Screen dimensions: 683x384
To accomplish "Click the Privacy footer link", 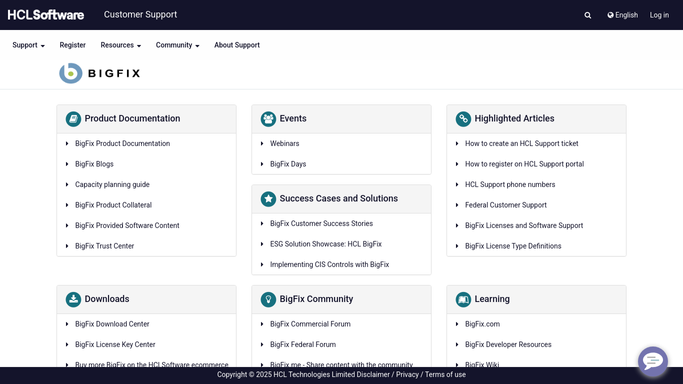I will click(407, 374).
